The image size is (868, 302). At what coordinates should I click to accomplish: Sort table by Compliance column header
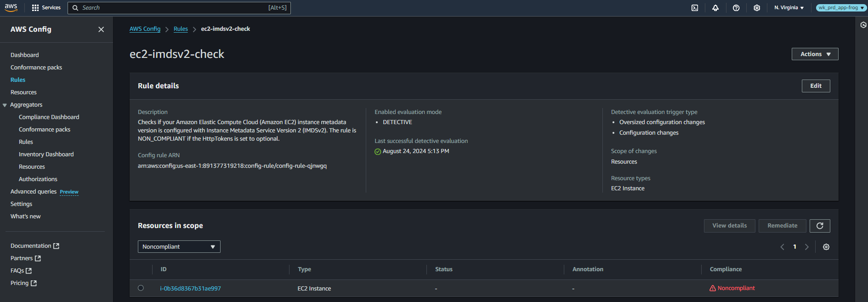[726, 269]
